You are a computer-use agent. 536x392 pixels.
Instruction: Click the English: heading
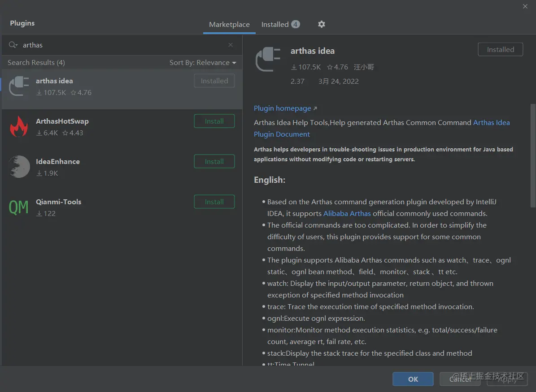(270, 180)
